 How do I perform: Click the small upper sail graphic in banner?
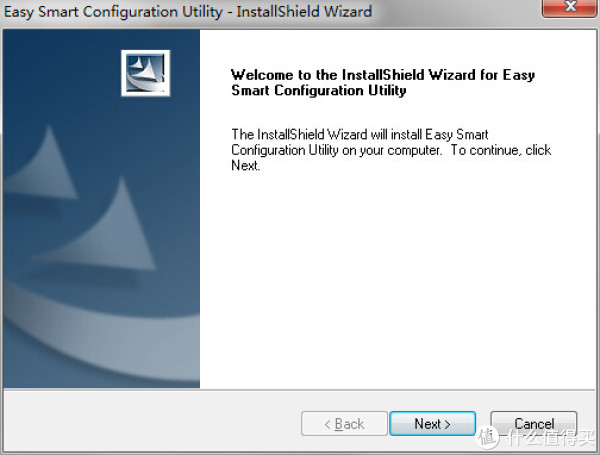click(42, 163)
